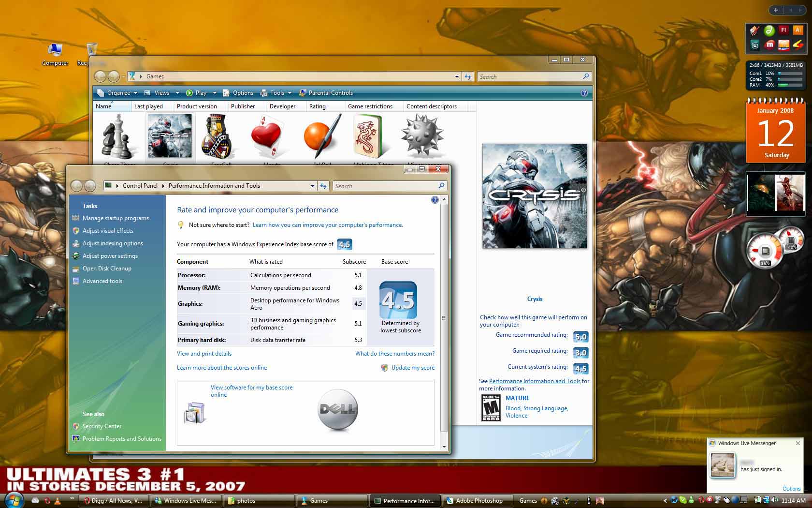The height and width of the screenshot is (508, 812).
Task: Refresh the Games window address bar
Action: tap(467, 76)
